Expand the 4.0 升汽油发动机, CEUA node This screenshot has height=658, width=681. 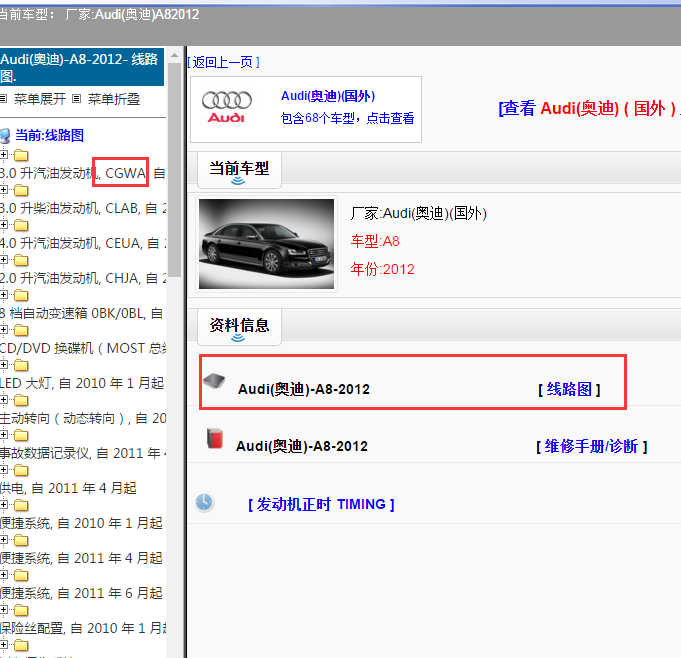pos(3,225)
